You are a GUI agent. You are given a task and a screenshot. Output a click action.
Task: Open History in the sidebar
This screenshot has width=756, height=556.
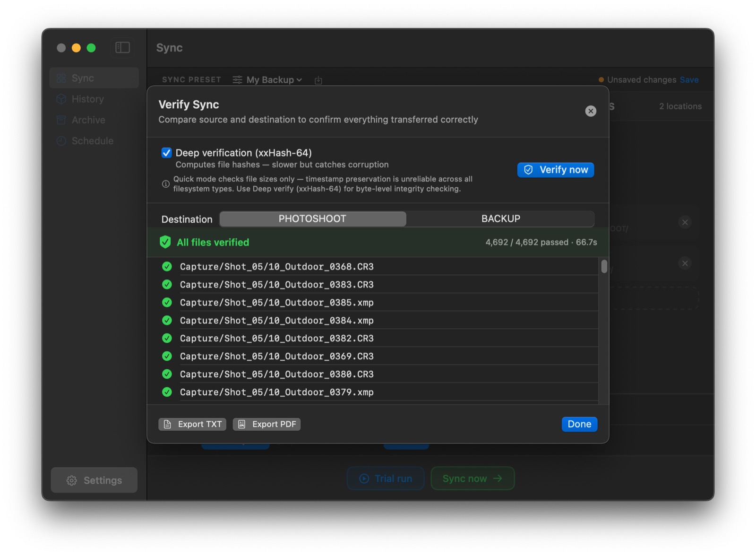[x=94, y=99]
